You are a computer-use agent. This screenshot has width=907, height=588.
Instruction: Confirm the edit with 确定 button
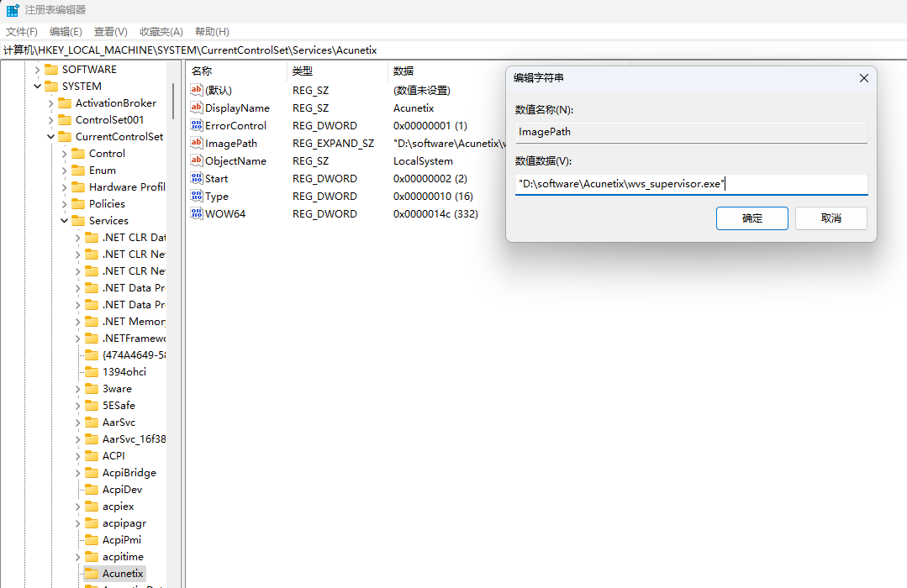tap(751, 218)
